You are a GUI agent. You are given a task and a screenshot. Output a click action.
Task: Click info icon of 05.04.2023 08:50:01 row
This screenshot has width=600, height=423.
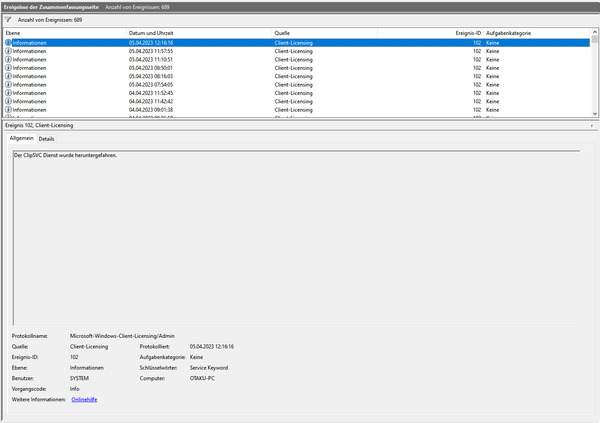coord(8,68)
